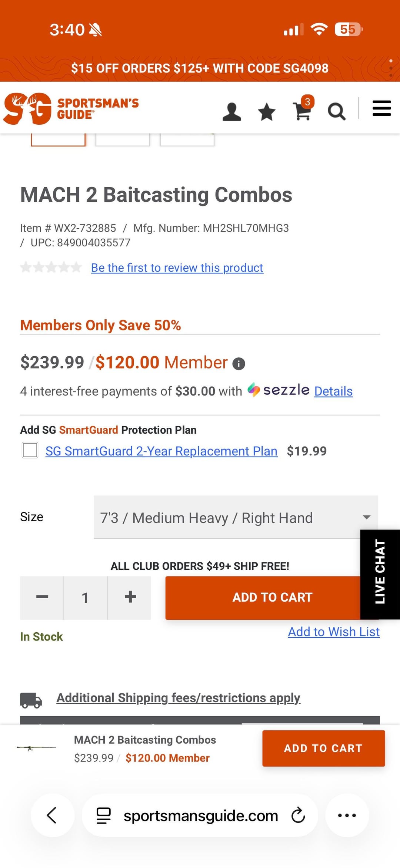Open browser three-dot options menu

coord(347,815)
